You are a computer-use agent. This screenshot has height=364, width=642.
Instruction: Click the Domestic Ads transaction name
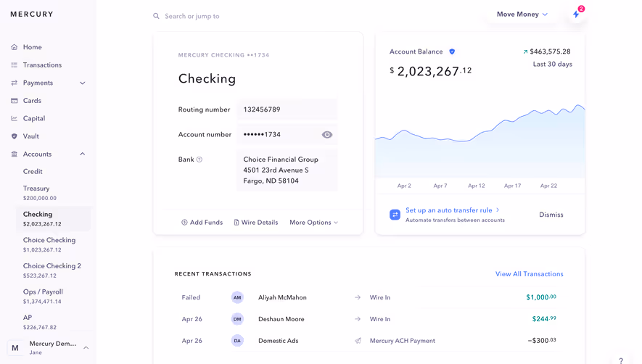click(279, 341)
